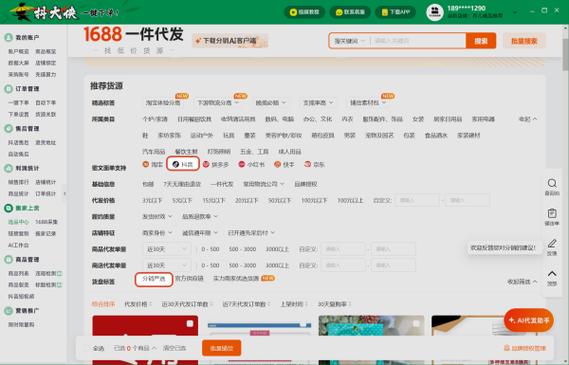Click the keyword search input field

pyautogui.click(x=418, y=41)
